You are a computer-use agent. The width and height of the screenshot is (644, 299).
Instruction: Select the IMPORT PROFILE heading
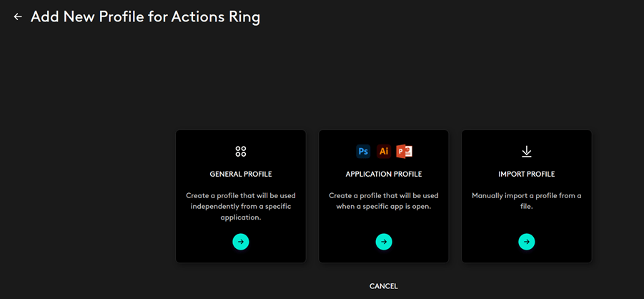click(527, 174)
